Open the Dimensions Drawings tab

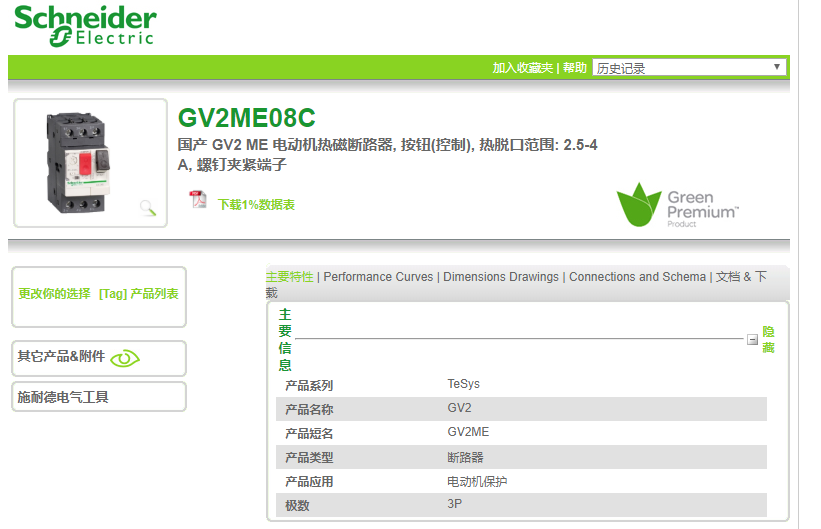click(x=501, y=277)
